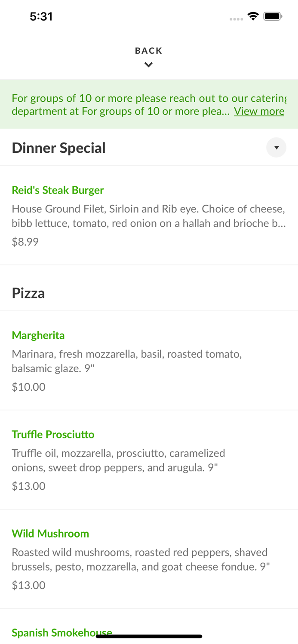Screen dimensions: 298x644
Task: Tap the Spanish Smokehouse item title
Action: coord(61,632)
